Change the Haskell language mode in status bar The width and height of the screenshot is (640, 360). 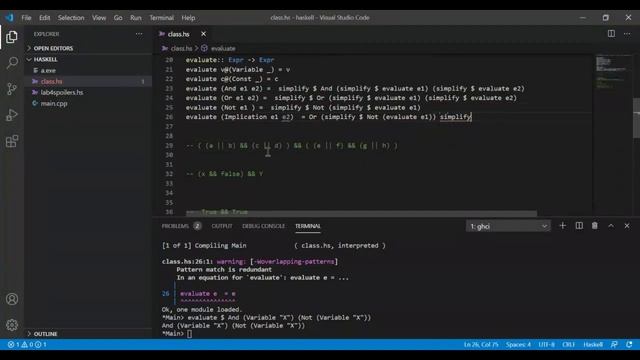[593, 344]
